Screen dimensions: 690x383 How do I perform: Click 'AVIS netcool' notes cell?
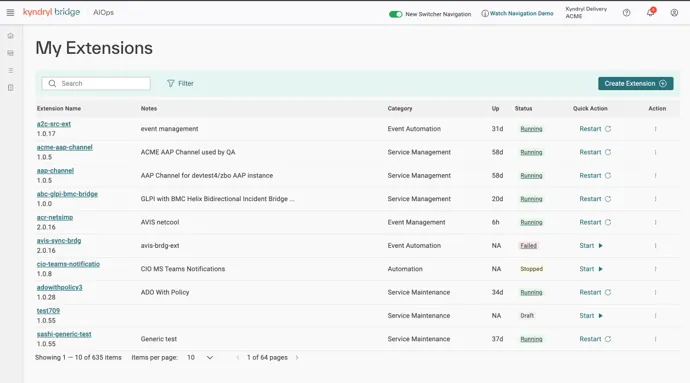coord(160,222)
